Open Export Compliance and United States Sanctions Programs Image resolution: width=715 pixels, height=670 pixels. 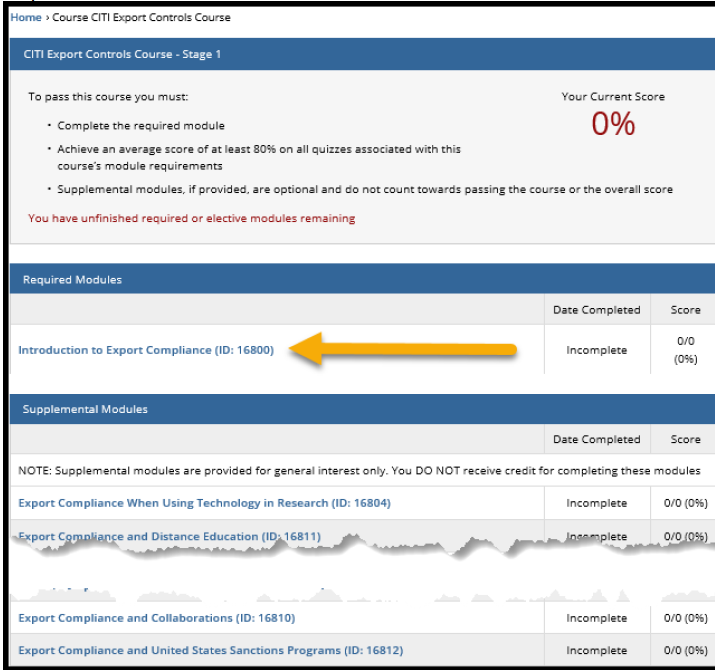210,650
